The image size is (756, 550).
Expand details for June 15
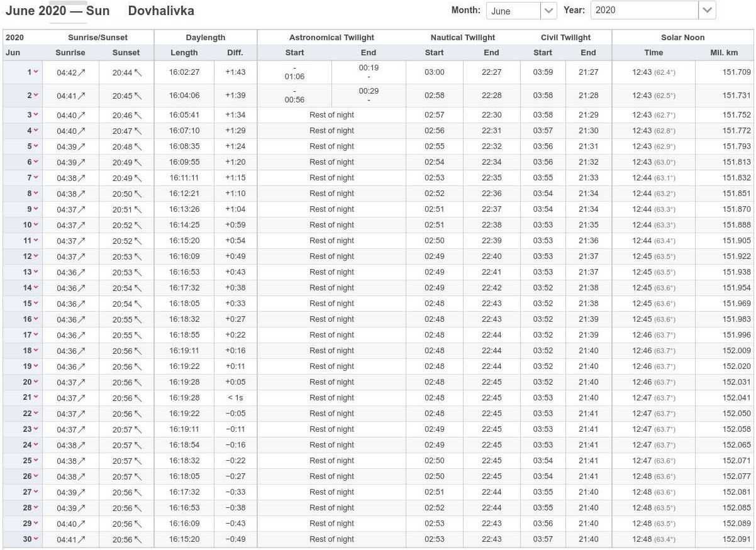coord(36,304)
